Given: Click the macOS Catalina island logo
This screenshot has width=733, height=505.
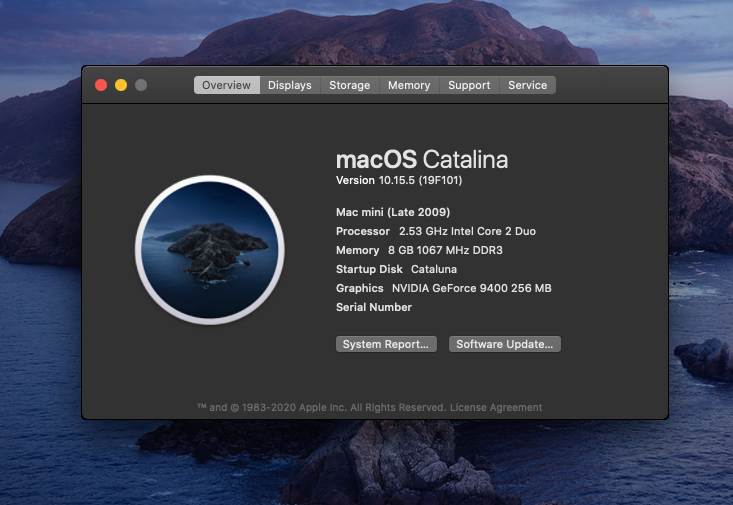Looking at the screenshot, I should click(210, 250).
